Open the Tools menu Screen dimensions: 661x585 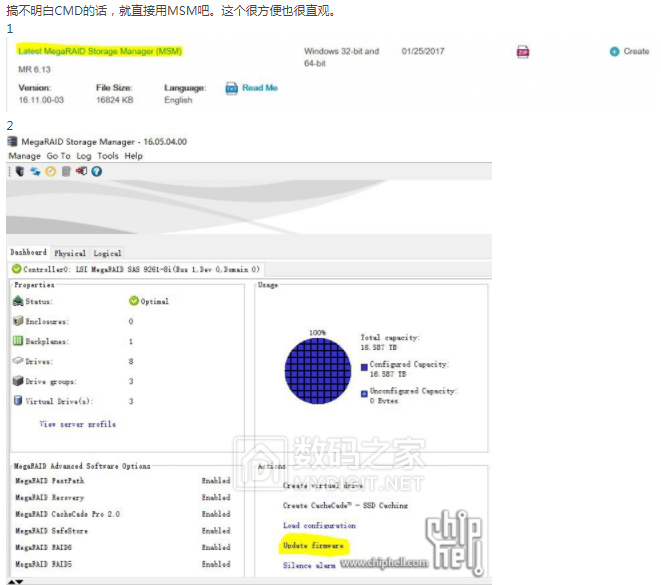[x=108, y=156]
